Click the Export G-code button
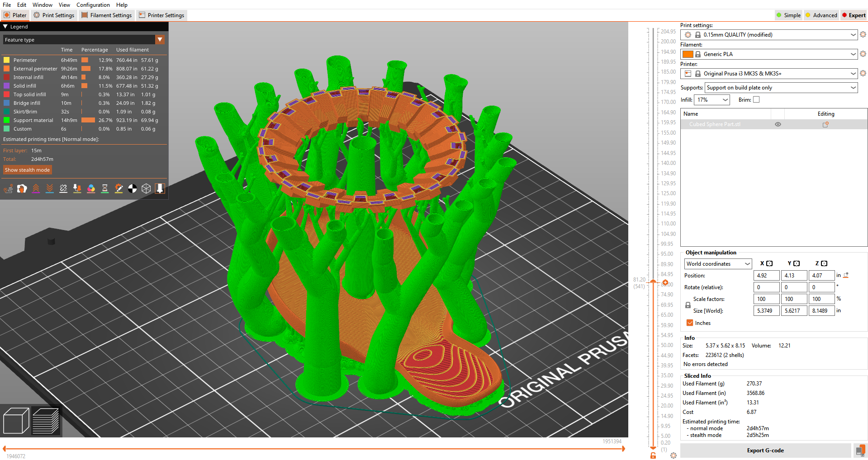This screenshot has width=868, height=460. pos(765,450)
